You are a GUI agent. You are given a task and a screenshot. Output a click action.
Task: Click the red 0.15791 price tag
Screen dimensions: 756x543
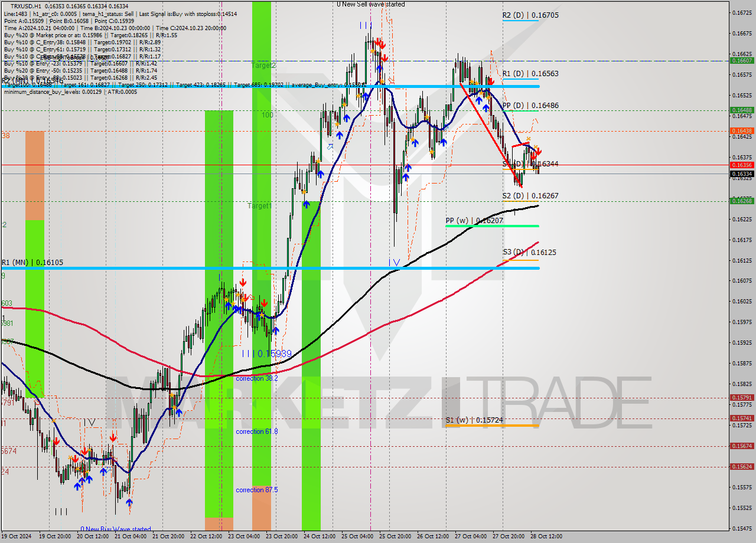click(x=742, y=398)
